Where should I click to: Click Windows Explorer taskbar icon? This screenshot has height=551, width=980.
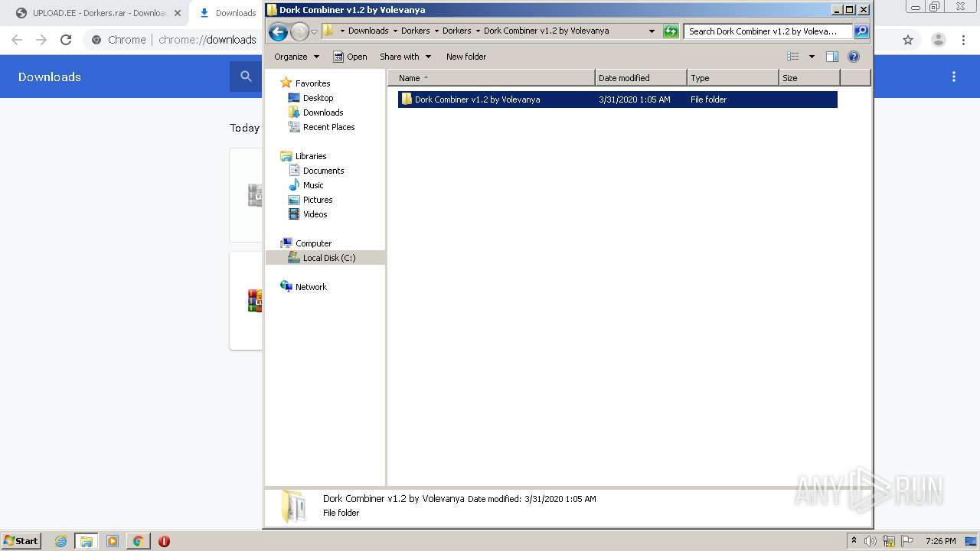coord(87,541)
